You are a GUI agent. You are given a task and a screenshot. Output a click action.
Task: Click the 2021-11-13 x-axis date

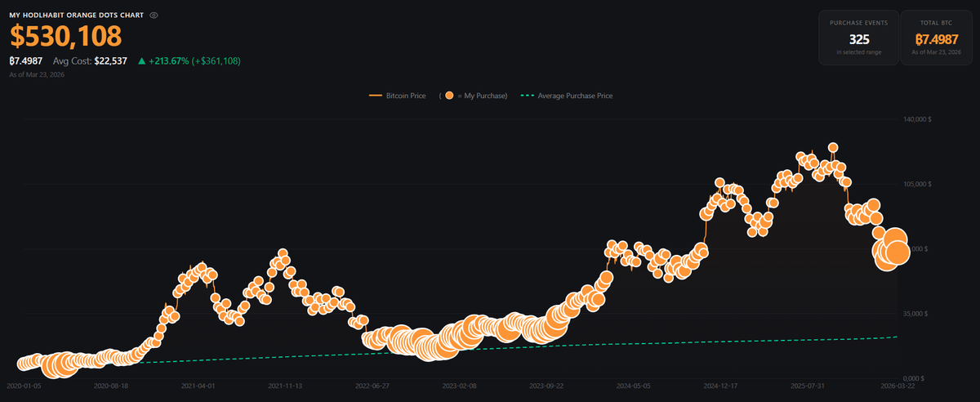pyautogui.click(x=285, y=384)
